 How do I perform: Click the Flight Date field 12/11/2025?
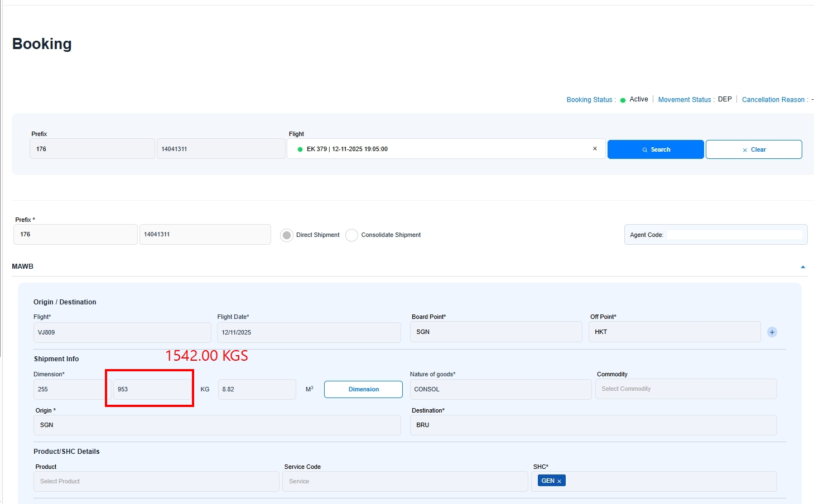(309, 332)
